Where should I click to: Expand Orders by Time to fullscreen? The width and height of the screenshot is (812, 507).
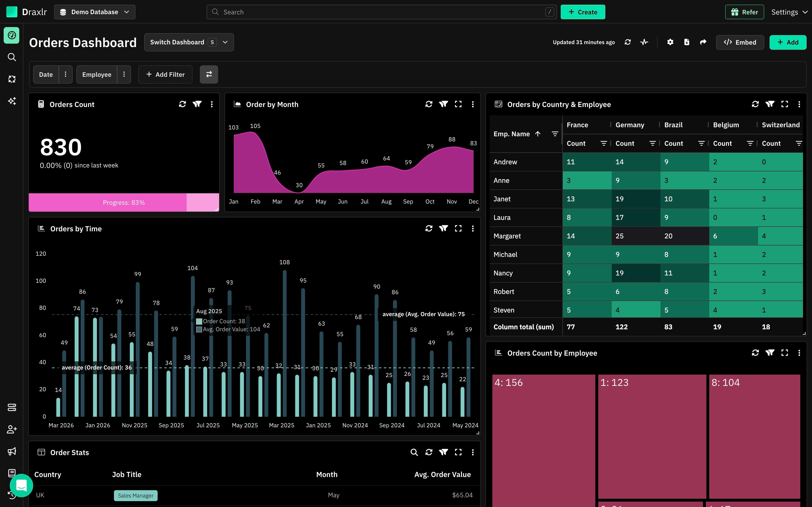458,229
